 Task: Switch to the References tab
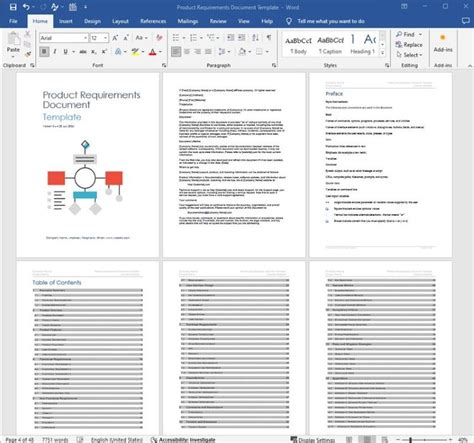[153, 21]
